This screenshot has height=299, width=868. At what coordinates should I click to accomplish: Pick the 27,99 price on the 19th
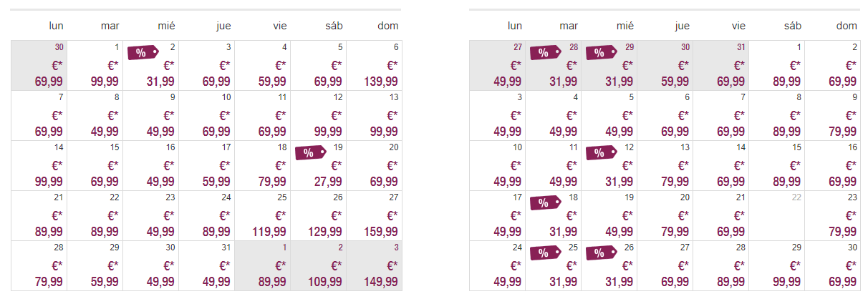[328, 182]
